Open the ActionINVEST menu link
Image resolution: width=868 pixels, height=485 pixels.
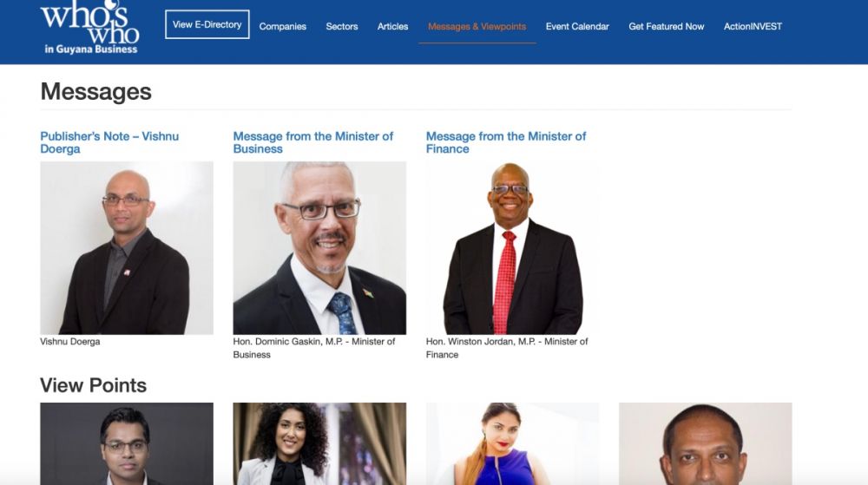click(x=753, y=26)
